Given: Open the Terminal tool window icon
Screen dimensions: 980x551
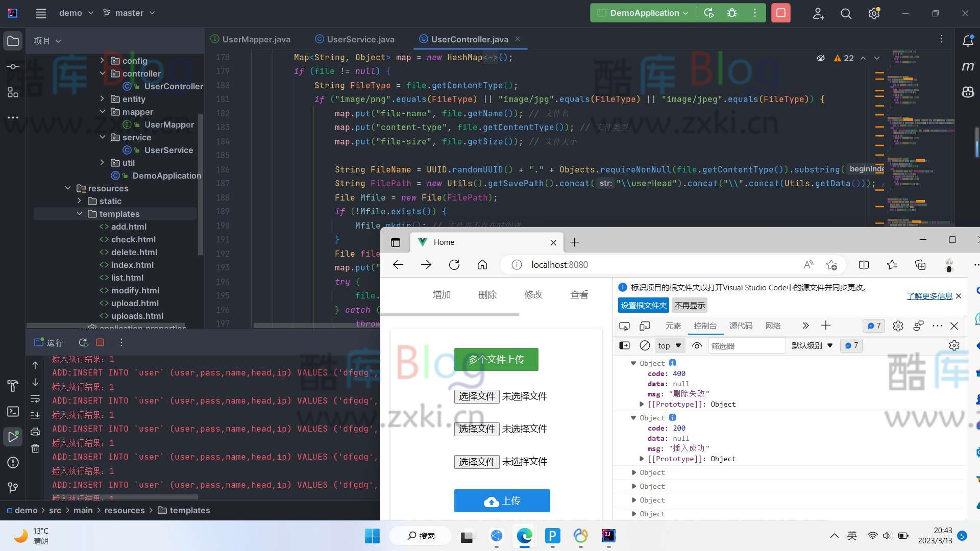Looking at the screenshot, I should pyautogui.click(x=13, y=411).
